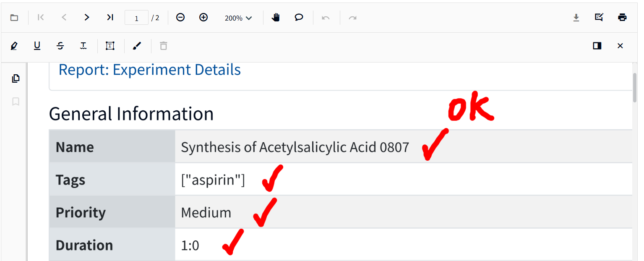Viewport: 644px width, 261px height.
Task: Download the PDF document
Action: pyautogui.click(x=576, y=17)
